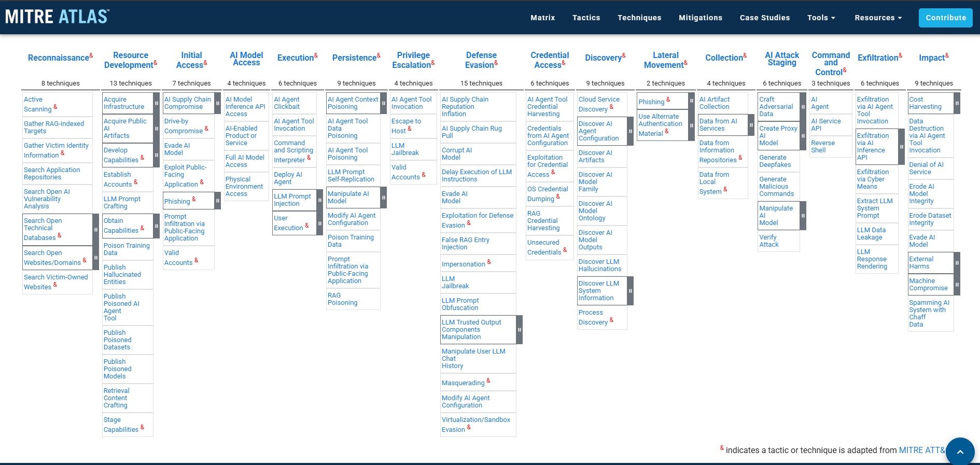This screenshot has height=465, width=980.
Task: Click the MITRE ATLAS logo
Action: (58, 17)
